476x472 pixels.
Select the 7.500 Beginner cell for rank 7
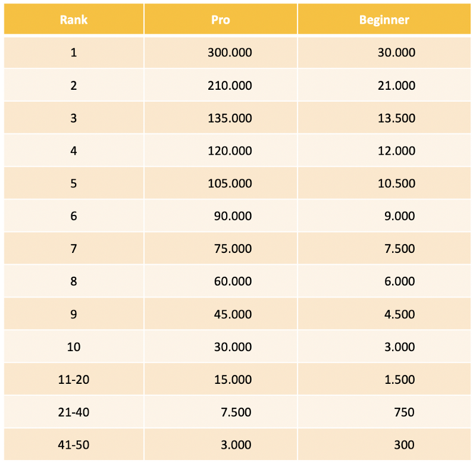399,249
